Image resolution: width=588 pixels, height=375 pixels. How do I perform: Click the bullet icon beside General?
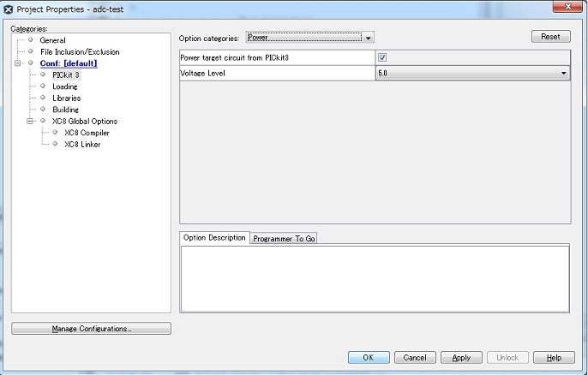pos(31,39)
